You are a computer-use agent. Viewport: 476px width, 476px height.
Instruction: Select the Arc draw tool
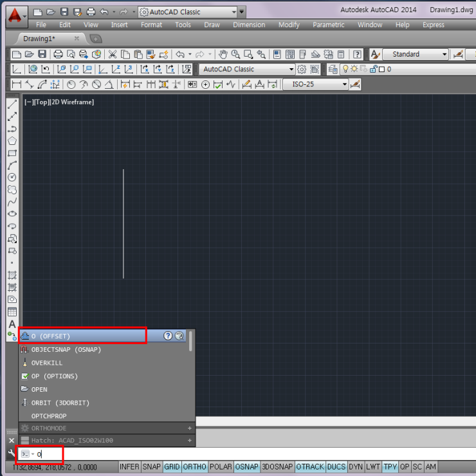coord(12,165)
